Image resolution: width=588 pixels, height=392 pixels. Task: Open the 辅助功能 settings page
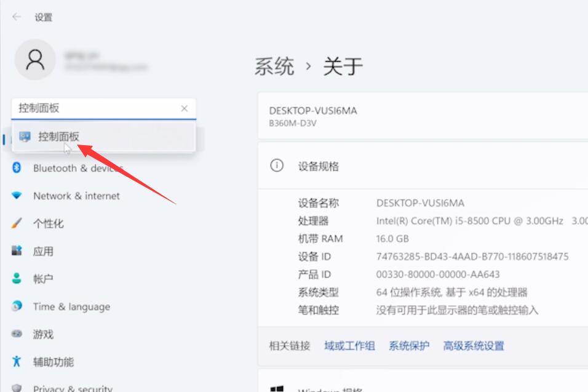pos(54,362)
